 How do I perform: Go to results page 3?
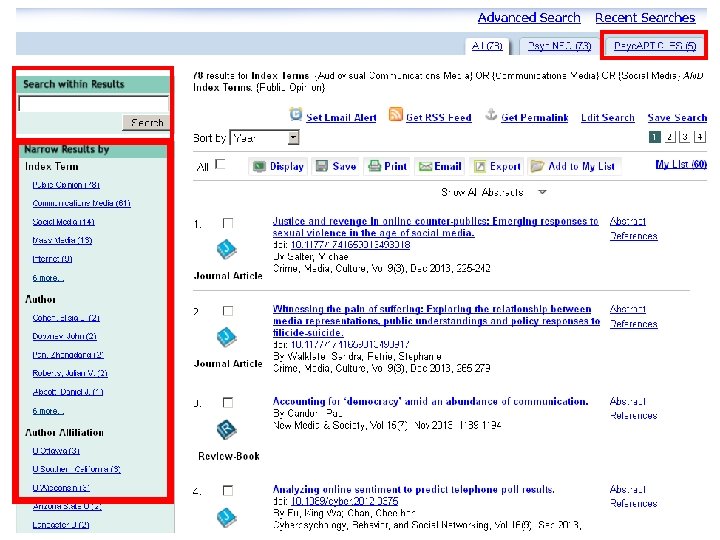point(685,137)
